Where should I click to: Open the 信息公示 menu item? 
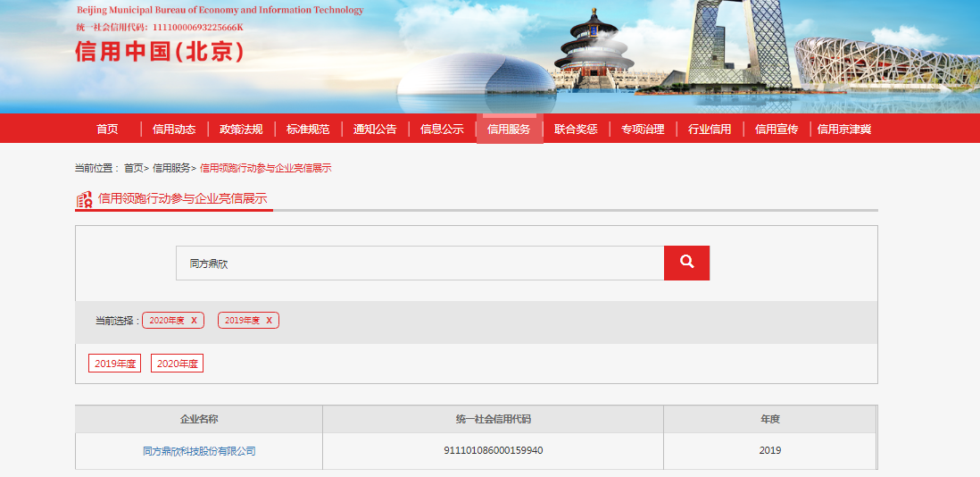442,129
